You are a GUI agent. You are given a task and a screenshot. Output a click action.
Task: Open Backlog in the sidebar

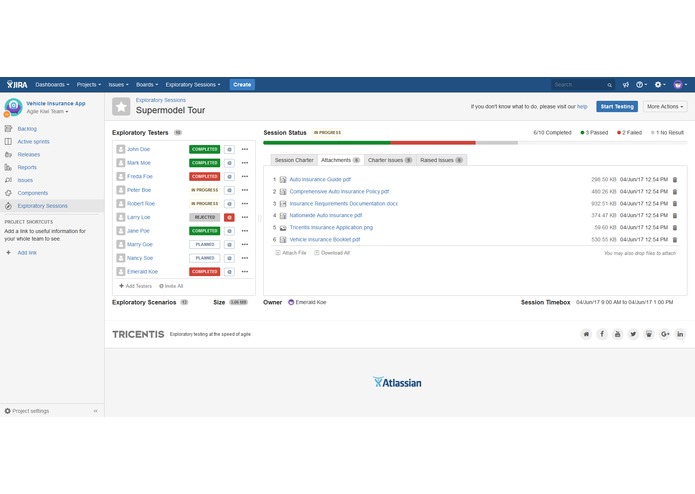27,129
